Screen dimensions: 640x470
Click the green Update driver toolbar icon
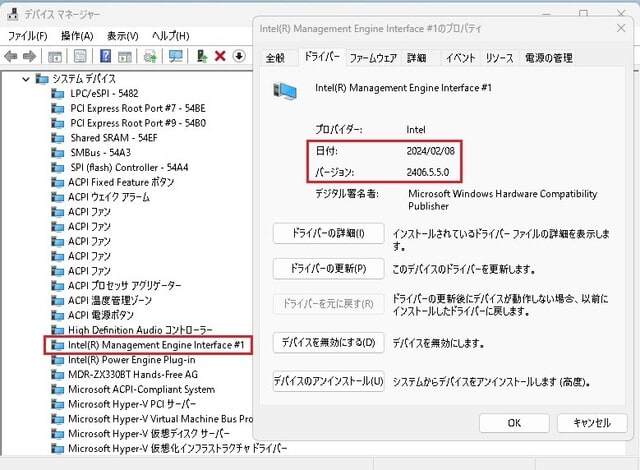(202, 56)
